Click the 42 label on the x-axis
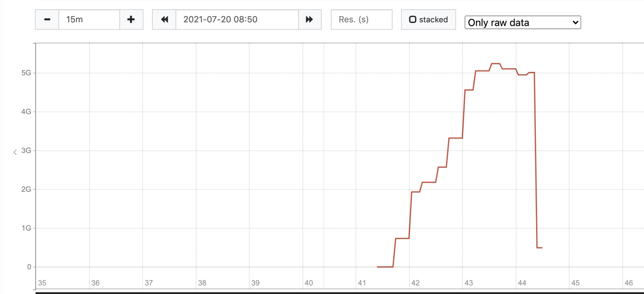 [415, 283]
